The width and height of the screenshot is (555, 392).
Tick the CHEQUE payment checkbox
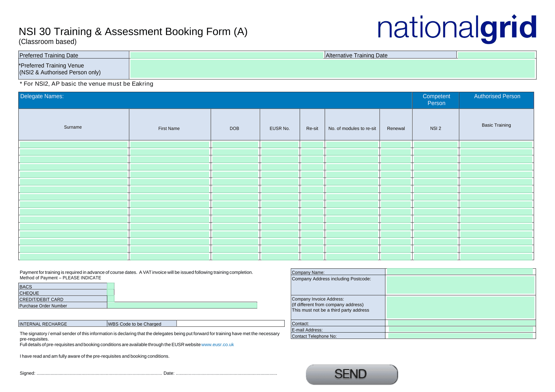(111, 292)
